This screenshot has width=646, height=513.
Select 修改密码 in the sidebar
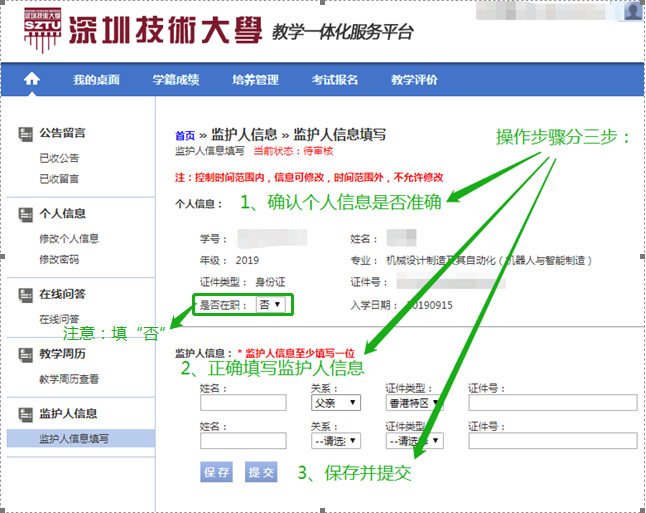(x=59, y=260)
